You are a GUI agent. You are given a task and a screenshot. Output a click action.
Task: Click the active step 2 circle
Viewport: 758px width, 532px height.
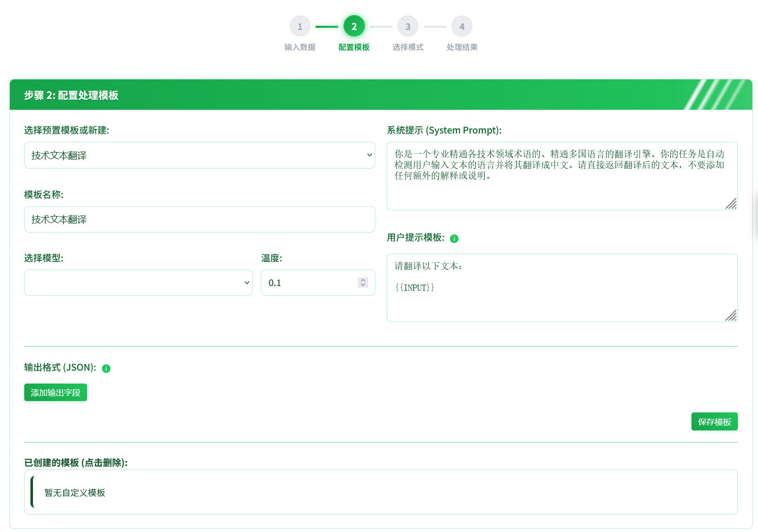(x=354, y=26)
